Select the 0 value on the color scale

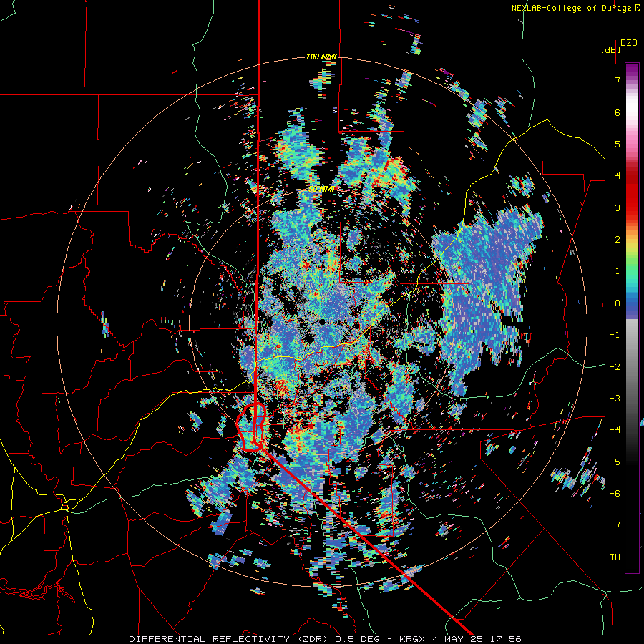[618, 303]
